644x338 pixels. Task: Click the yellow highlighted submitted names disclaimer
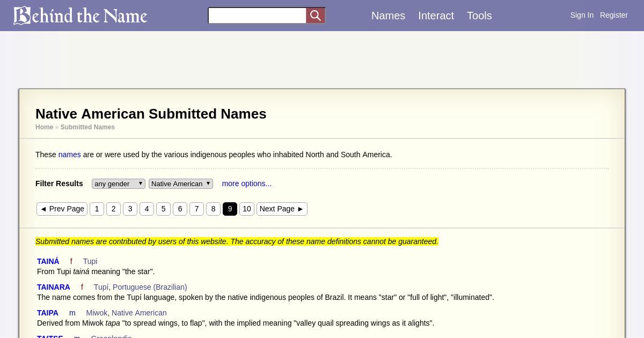click(237, 241)
